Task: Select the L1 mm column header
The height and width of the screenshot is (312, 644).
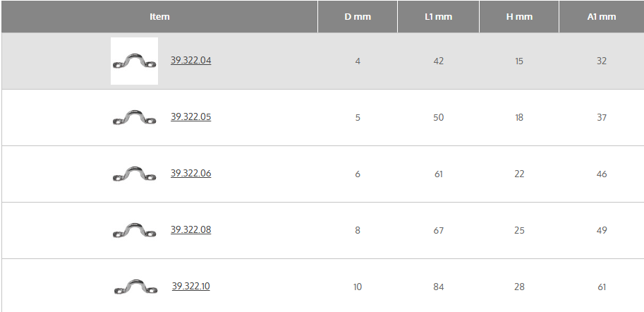Action: pyautogui.click(x=438, y=16)
